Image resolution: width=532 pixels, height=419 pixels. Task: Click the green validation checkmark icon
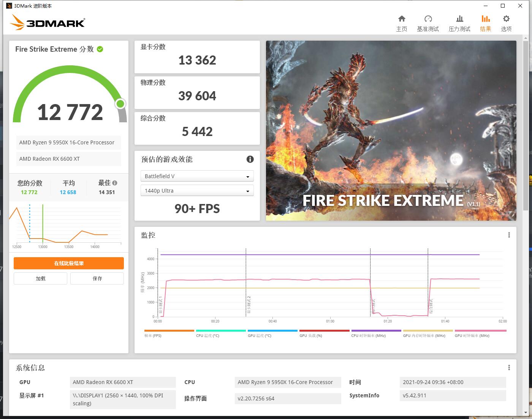tap(100, 49)
